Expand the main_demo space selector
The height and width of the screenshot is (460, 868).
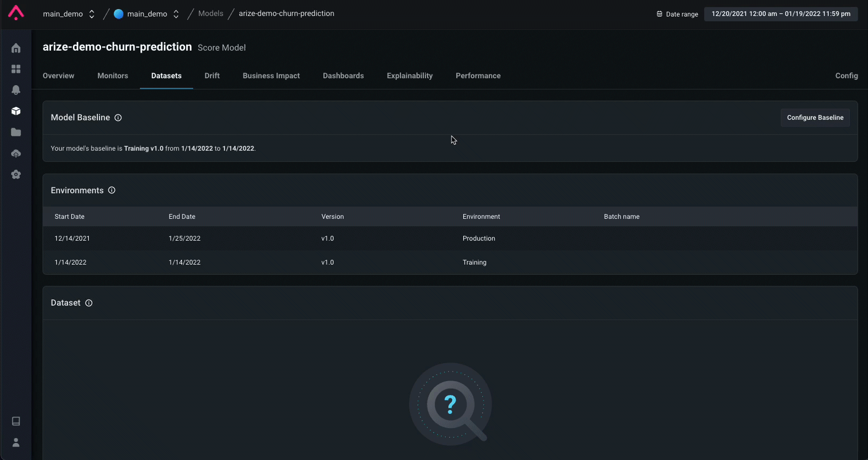tap(147, 14)
